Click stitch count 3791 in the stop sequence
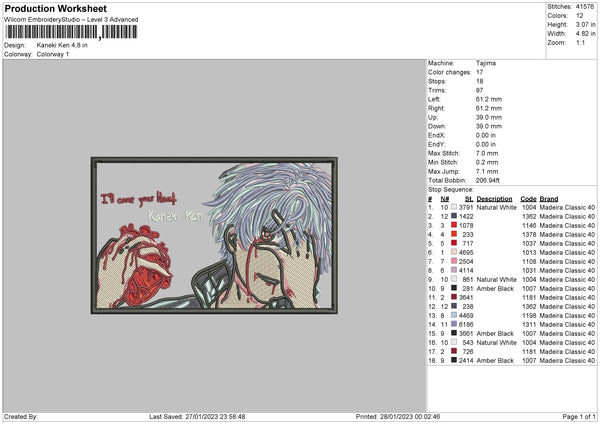Viewport: 600px width, 424px height. 466,207
